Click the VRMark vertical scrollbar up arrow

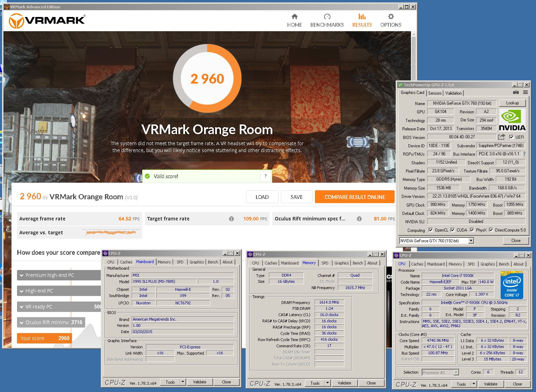point(414,34)
